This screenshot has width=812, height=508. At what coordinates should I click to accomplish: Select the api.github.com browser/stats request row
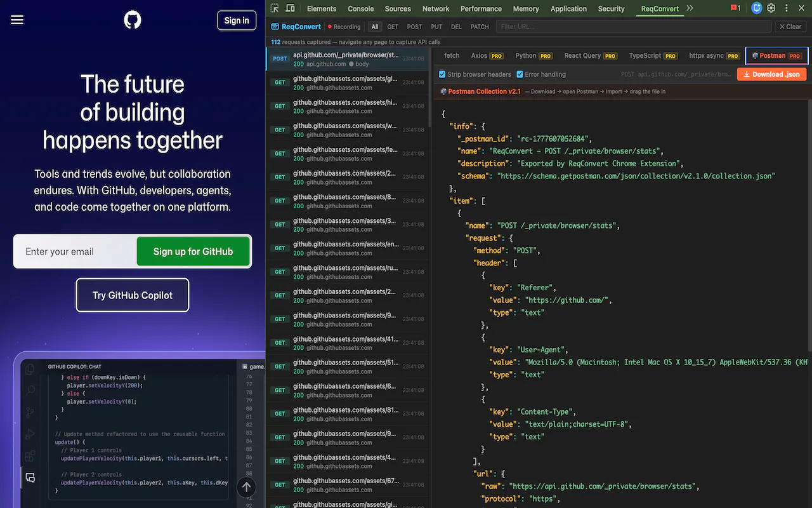coord(349,59)
